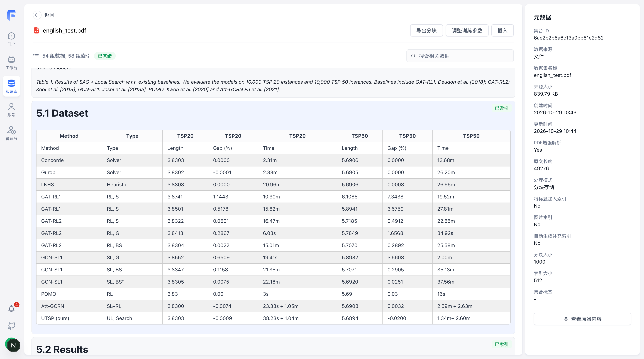The width and height of the screenshot is (644, 359).
Task: Click the POMO method cell
Action: coord(69,294)
